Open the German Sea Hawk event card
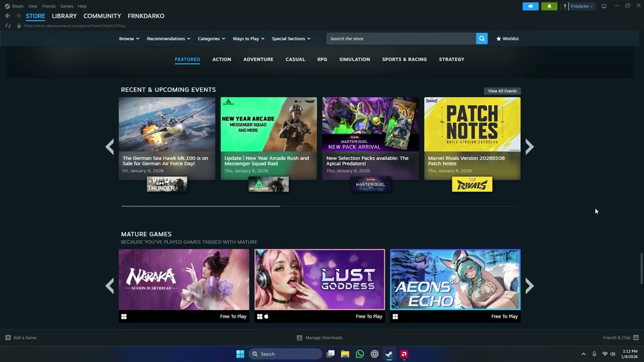Image resolution: width=644 pixels, height=362 pixels. pyautogui.click(x=167, y=138)
